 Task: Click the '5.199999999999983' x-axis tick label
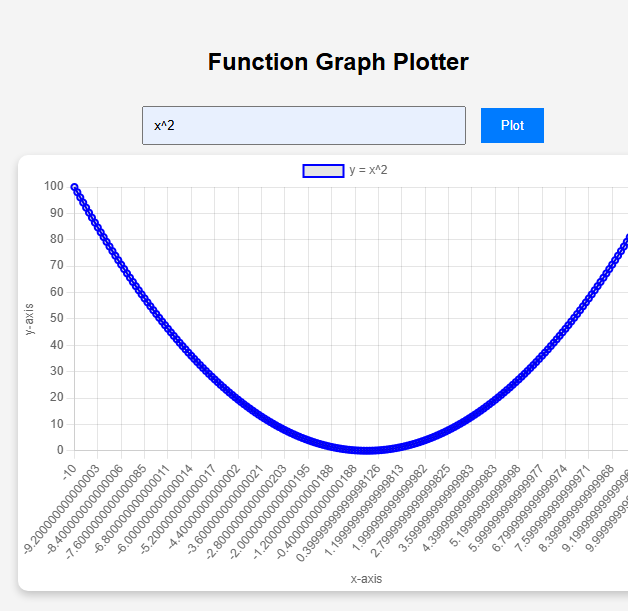489,505
